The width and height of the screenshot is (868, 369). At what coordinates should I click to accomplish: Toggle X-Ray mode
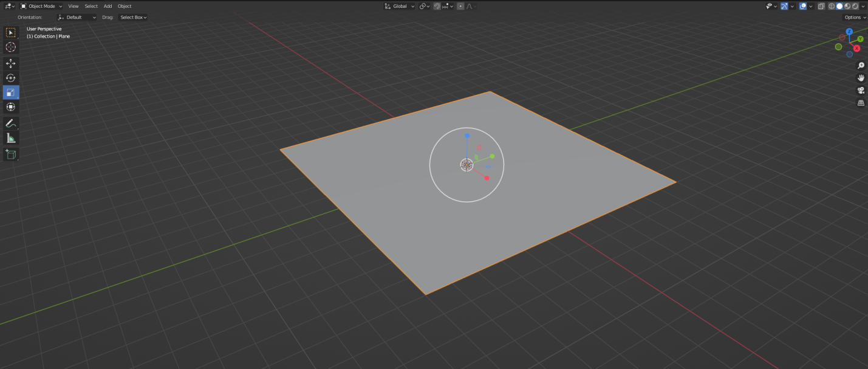coord(821,6)
